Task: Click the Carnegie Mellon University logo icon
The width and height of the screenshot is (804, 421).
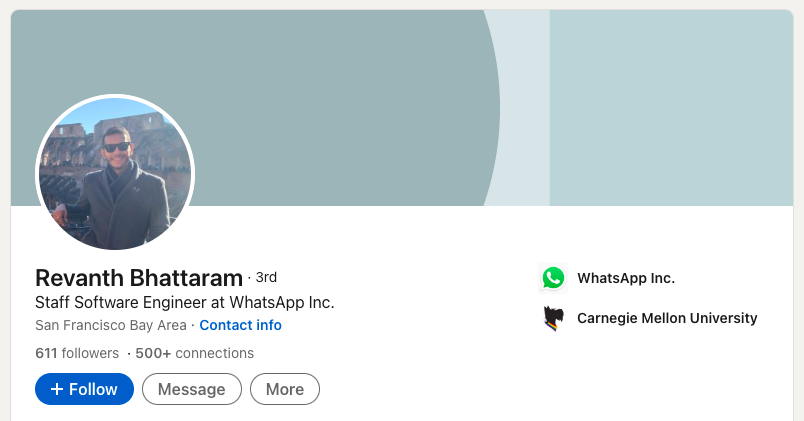Action: (553, 319)
